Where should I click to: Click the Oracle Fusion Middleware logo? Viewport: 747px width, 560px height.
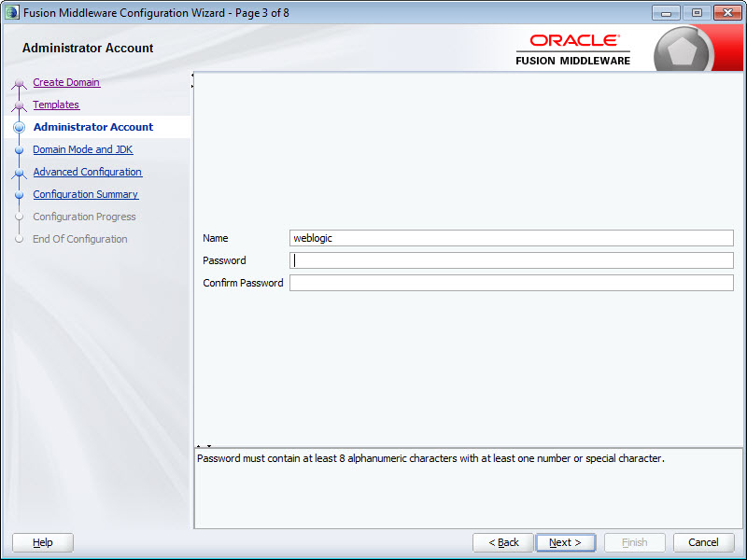(x=573, y=50)
